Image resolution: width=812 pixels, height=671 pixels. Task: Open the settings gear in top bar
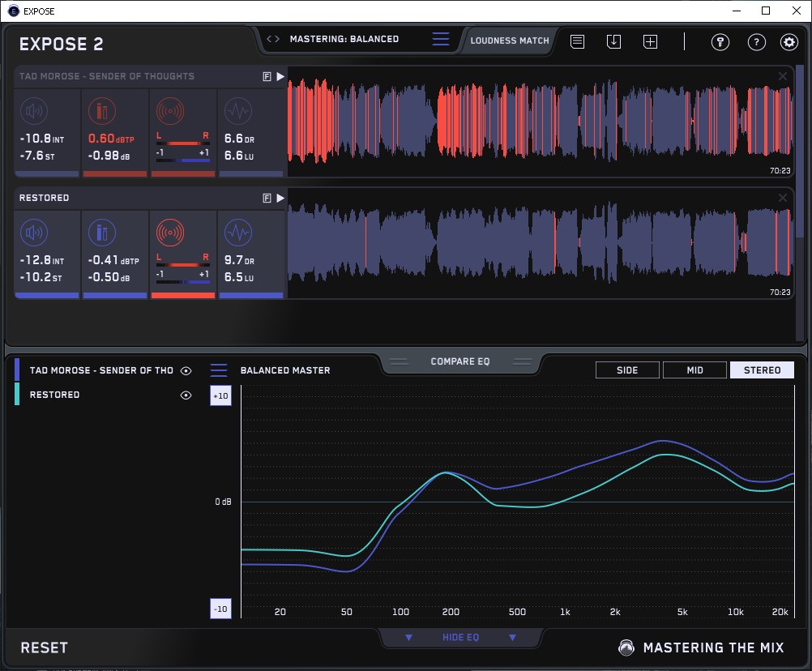[788, 42]
